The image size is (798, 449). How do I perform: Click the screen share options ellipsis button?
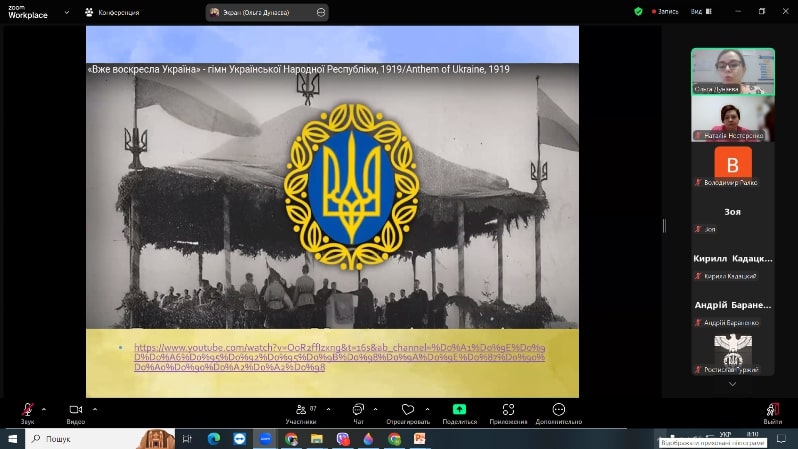pyautogui.click(x=321, y=12)
